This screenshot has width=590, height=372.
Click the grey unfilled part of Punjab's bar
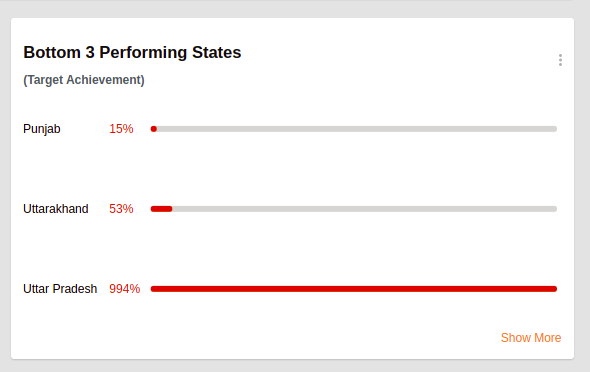pos(357,129)
